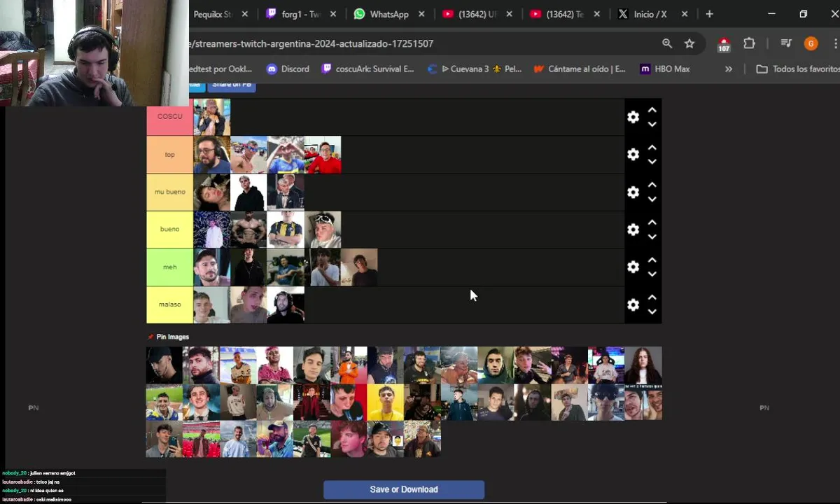Focus the address bar URL field
This screenshot has height=504, width=840.
tap(420, 43)
